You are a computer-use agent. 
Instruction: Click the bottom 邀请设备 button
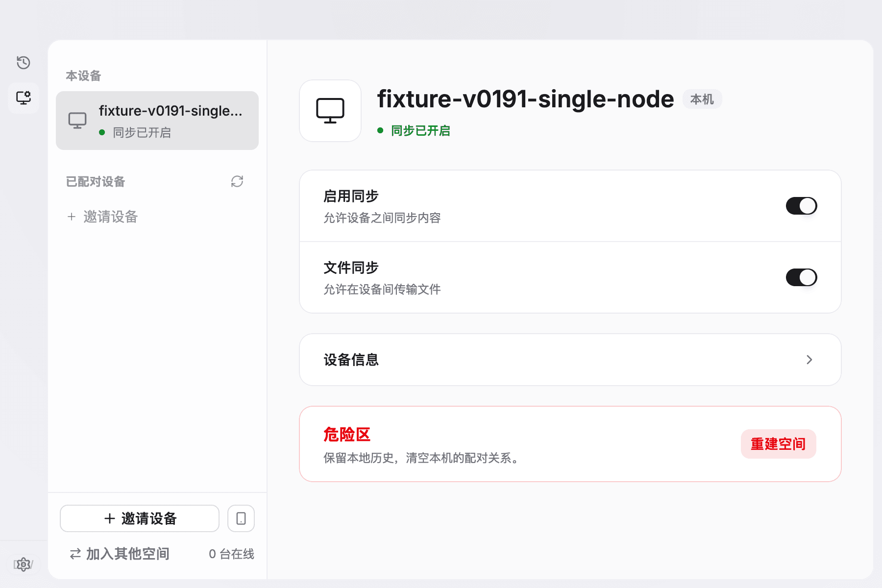point(140,518)
